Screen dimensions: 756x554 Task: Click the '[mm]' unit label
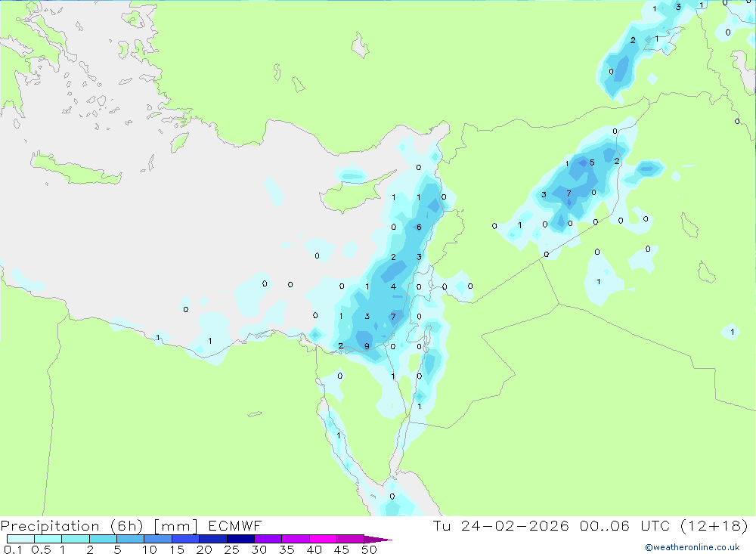[176, 526]
